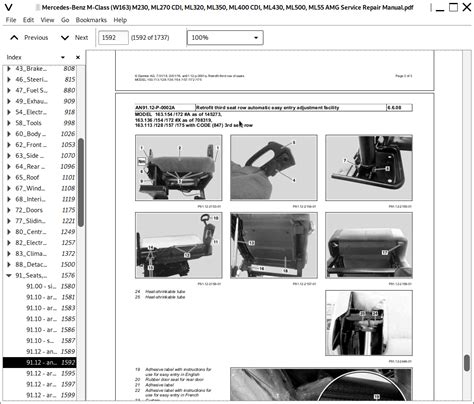Screen dimensions: 474x404
Task: Click the document title AN91.12-P-0002A
Action: click(155, 108)
